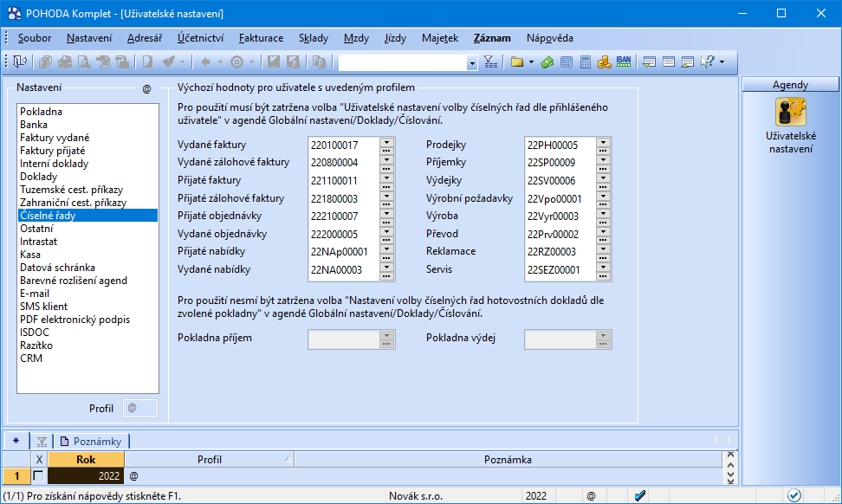Viewport: 842px width, 504px height.
Task: Click the Uživatelské nastavení agenda icon
Action: click(790, 113)
